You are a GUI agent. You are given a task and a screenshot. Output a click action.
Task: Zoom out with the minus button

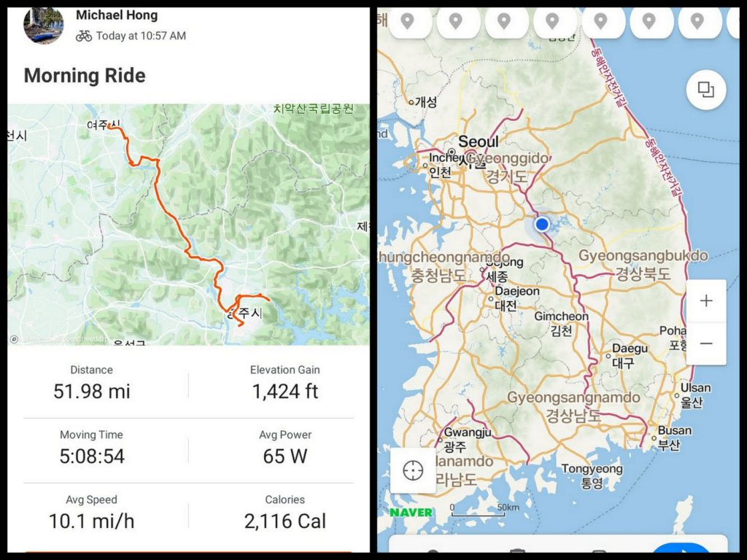(x=705, y=343)
